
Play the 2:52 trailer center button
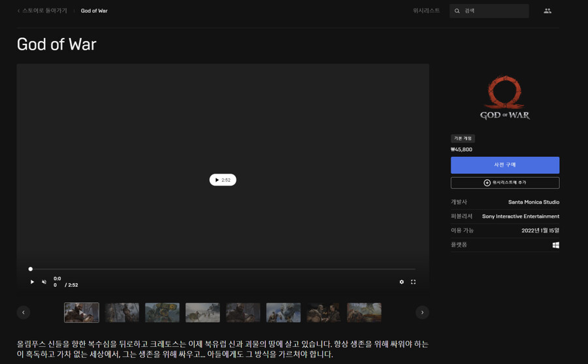[x=223, y=180]
